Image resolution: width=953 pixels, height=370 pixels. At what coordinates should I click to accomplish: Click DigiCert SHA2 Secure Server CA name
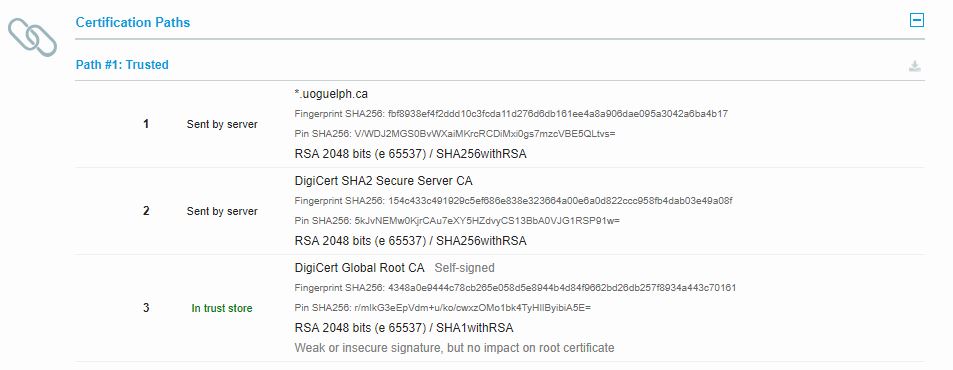click(384, 181)
